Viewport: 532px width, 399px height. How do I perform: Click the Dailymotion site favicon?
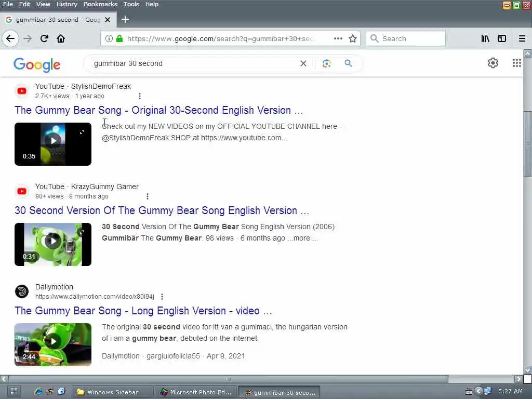[x=22, y=291]
